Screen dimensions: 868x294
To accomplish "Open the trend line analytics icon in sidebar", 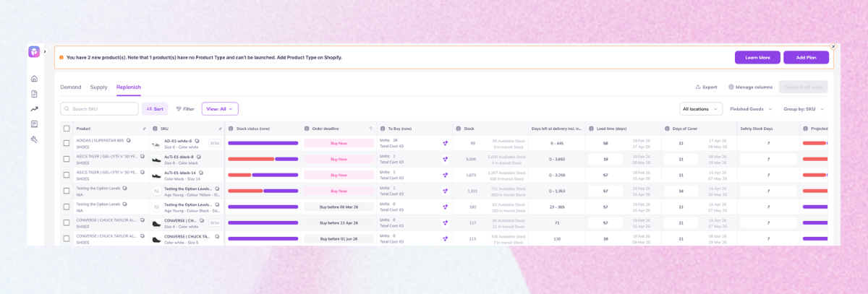I will coord(34,109).
